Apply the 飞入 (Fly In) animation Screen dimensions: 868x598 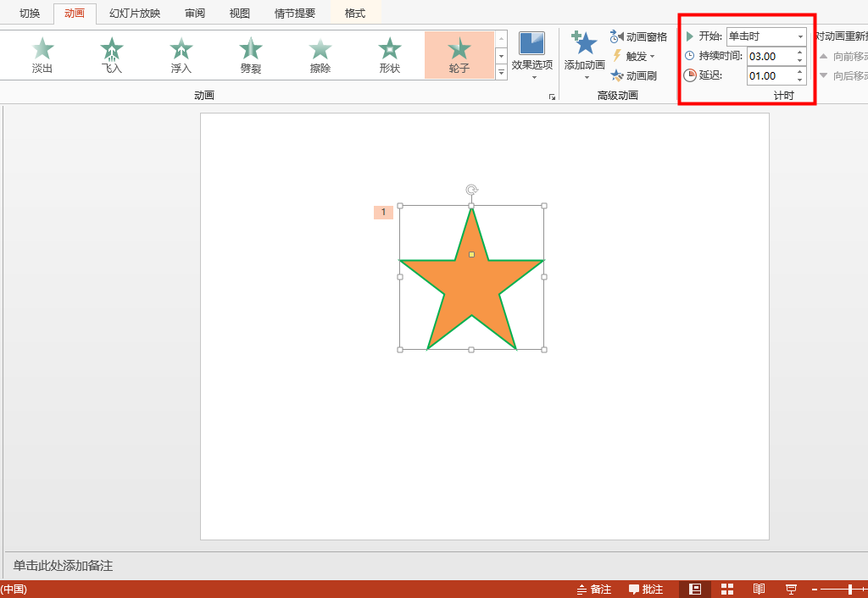coord(112,55)
